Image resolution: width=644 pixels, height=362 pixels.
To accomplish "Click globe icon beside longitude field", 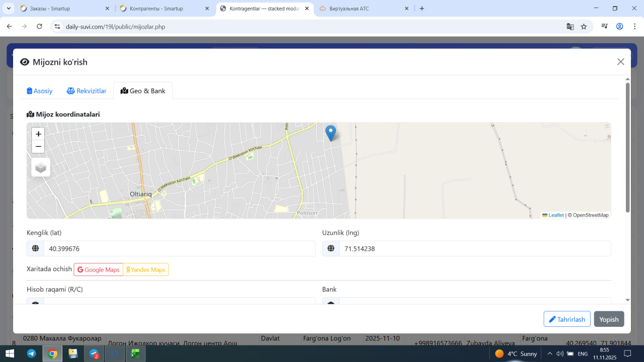I will coord(331,248).
